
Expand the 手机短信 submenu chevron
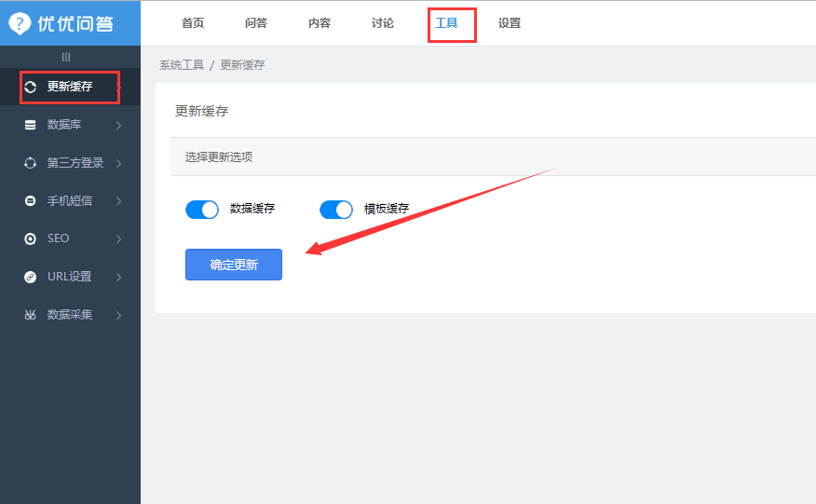pyautogui.click(x=118, y=201)
